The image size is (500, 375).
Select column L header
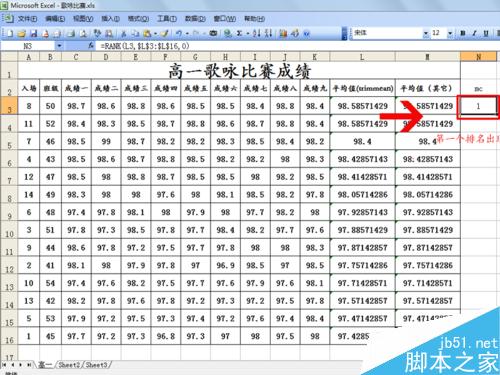(x=362, y=57)
